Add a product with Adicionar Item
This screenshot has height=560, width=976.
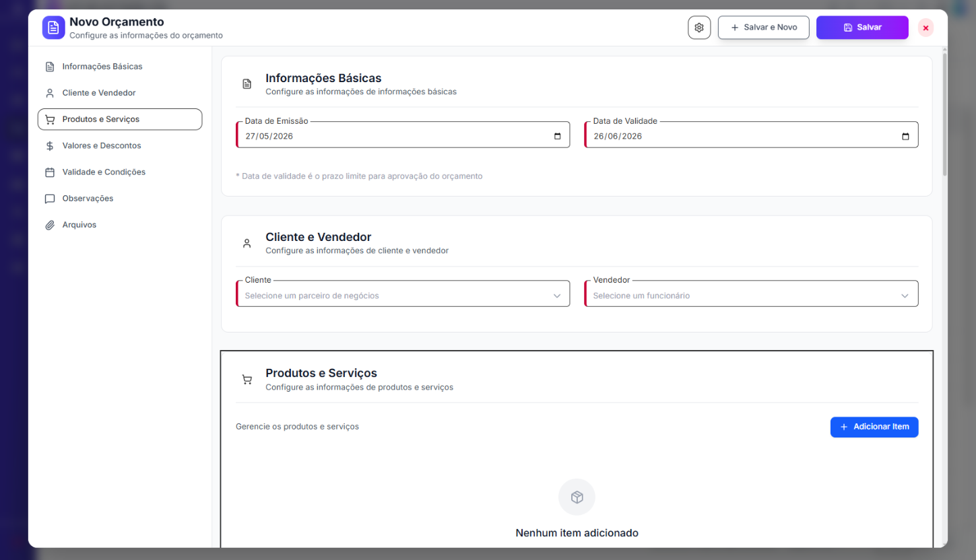874,427
